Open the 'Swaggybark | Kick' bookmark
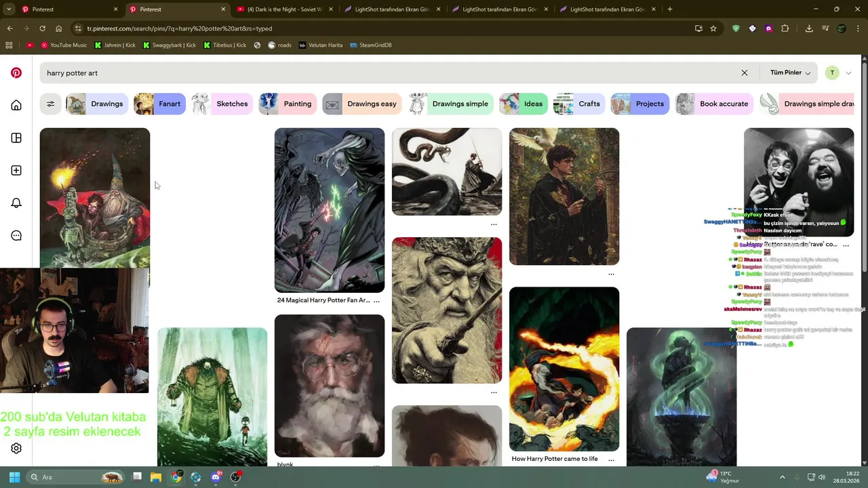 coord(169,45)
